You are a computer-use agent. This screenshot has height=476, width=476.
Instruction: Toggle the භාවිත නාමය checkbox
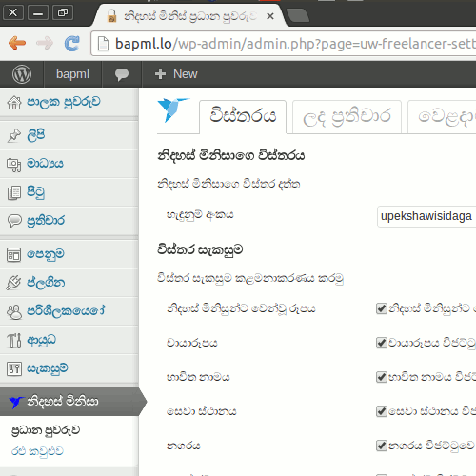382,377
